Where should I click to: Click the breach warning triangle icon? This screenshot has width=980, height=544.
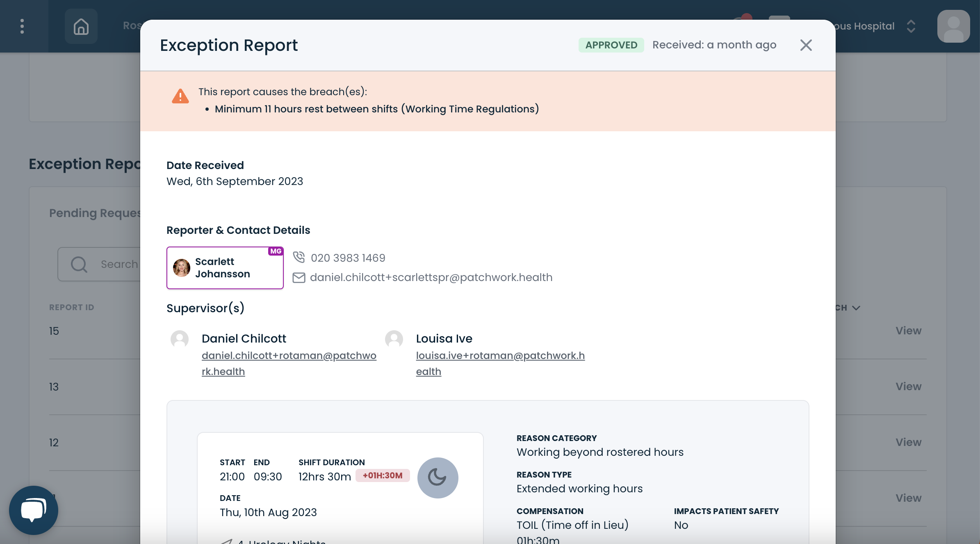click(x=180, y=96)
